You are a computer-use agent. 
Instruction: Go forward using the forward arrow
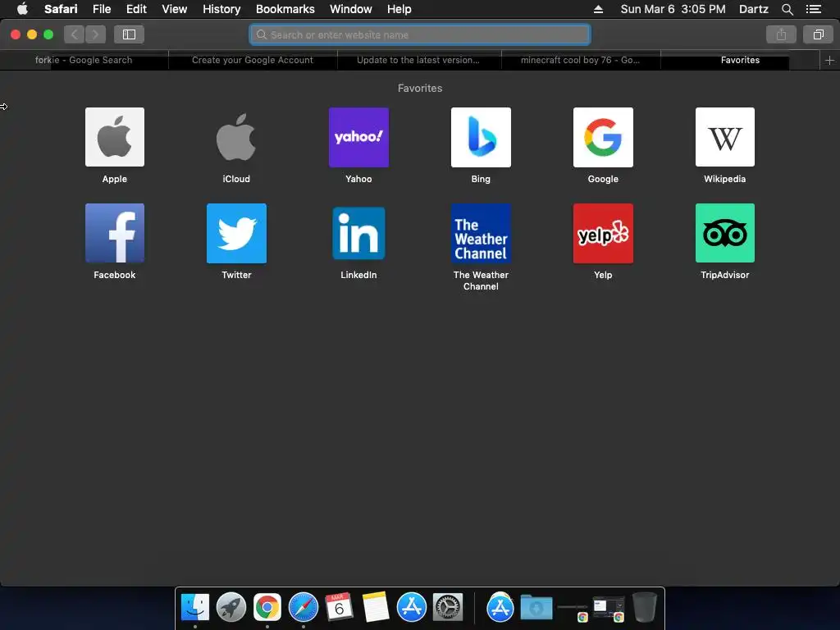95,34
